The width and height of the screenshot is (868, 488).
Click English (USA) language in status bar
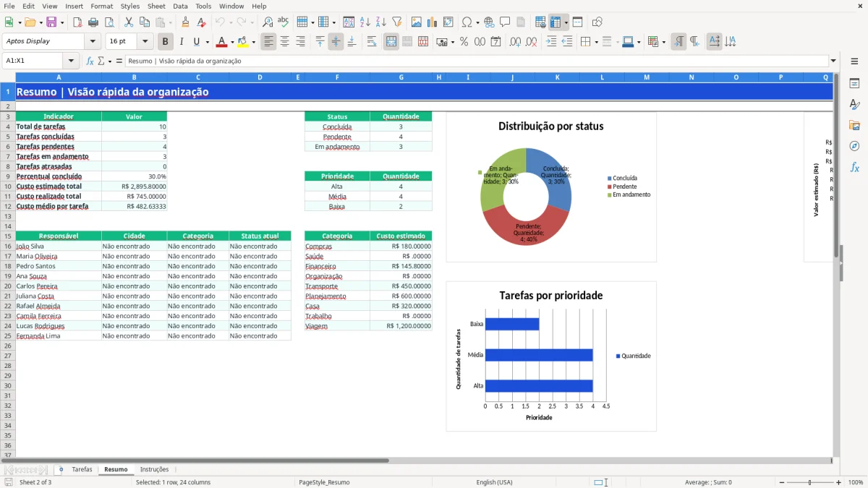coord(494,482)
